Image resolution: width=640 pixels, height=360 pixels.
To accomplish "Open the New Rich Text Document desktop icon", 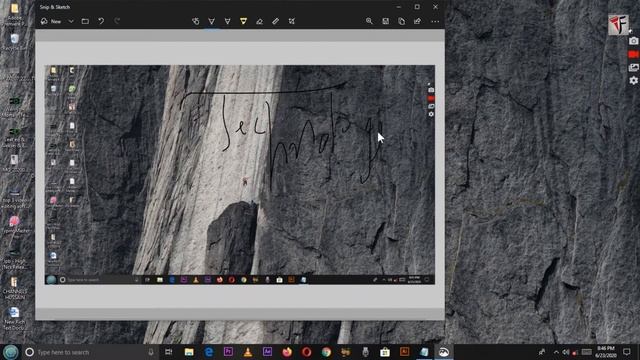I will click(x=14, y=319).
